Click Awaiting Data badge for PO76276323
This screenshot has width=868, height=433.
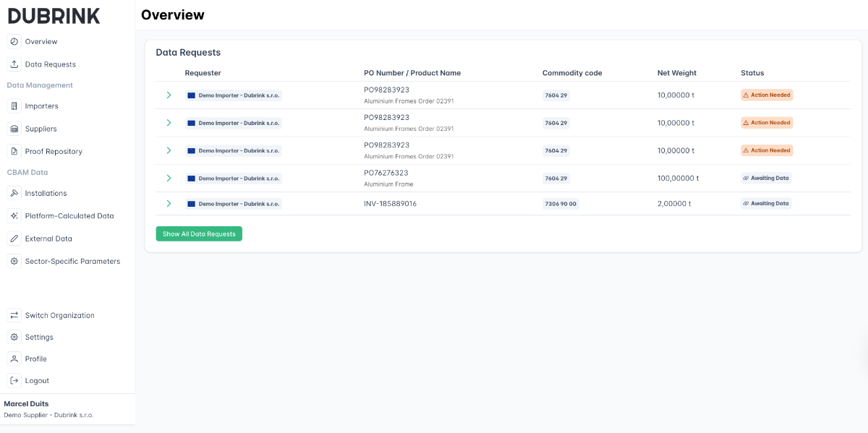(x=766, y=178)
